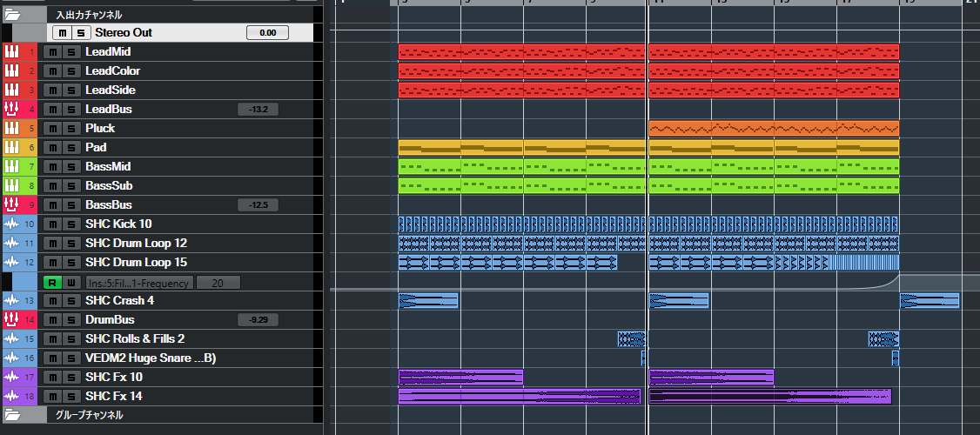Screen dimensions: 980x435
Task: Mute the SHC Fx 14 track
Action: (x=52, y=396)
